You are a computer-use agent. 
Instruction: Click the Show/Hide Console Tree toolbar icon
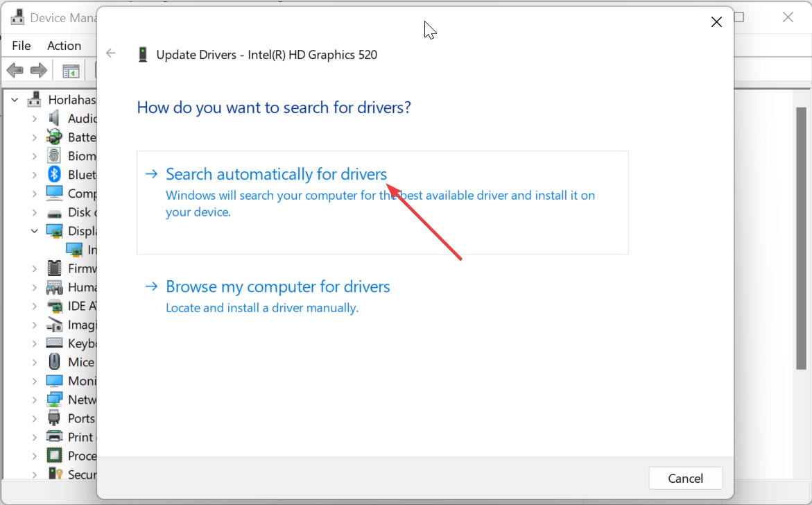[x=70, y=69]
